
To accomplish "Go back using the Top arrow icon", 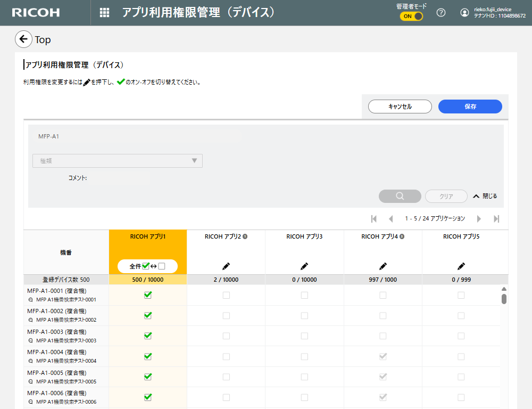I will pos(23,39).
